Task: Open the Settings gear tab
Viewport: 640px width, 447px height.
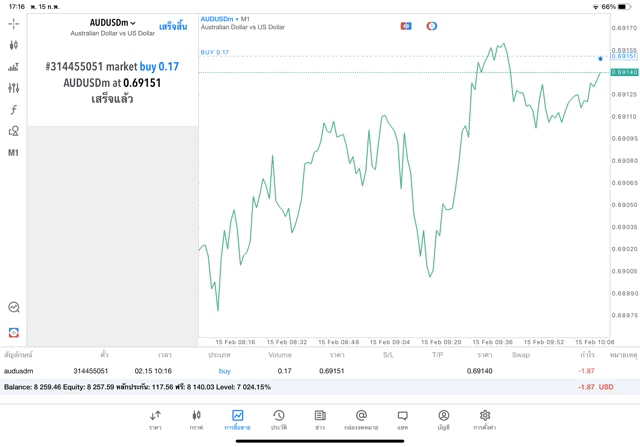Action: click(x=484, y=419)
